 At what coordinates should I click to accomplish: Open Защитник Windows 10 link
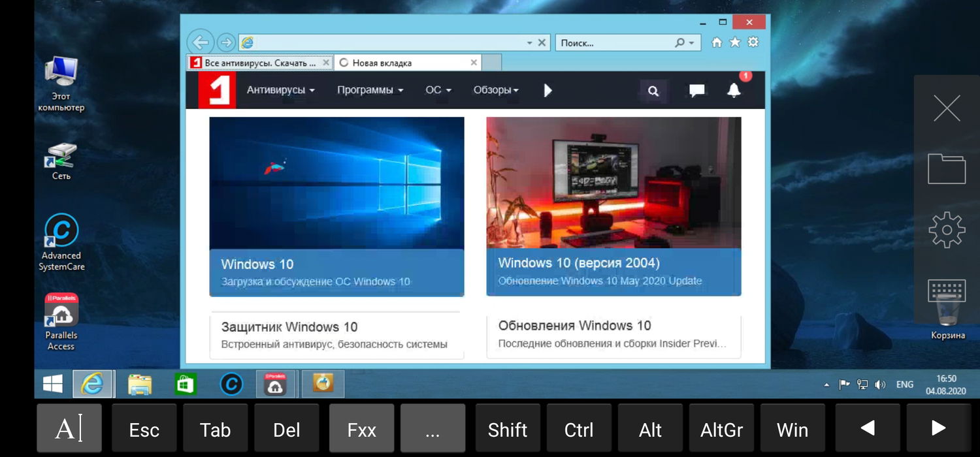point(289,327)
